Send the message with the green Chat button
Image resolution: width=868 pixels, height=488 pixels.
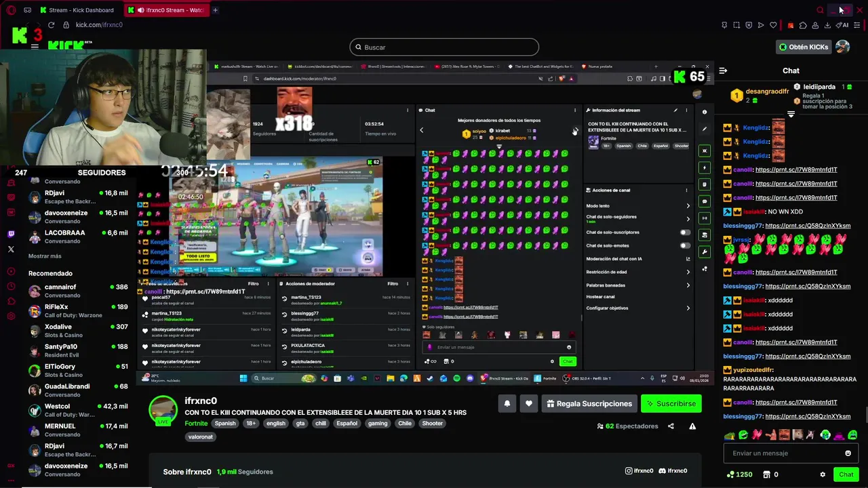[846, 474]
